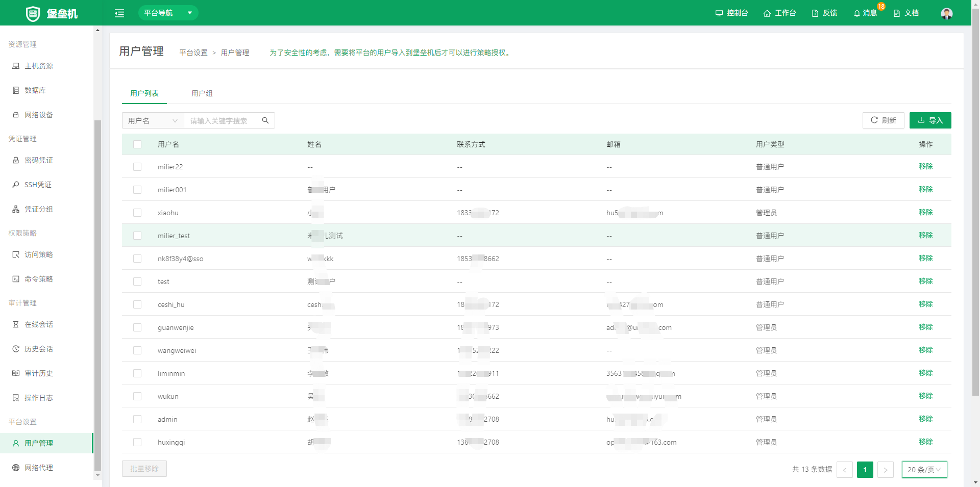Viewport: 980px width, 487px height.
Task: Toggle the select-all checkbox in table header
Action: pos(137,144)
